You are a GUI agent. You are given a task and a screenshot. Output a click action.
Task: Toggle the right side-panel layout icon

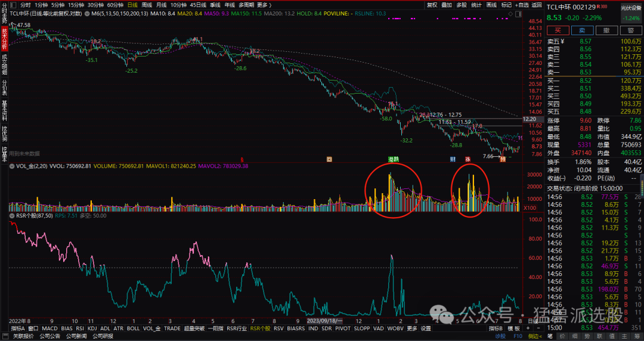518,14
